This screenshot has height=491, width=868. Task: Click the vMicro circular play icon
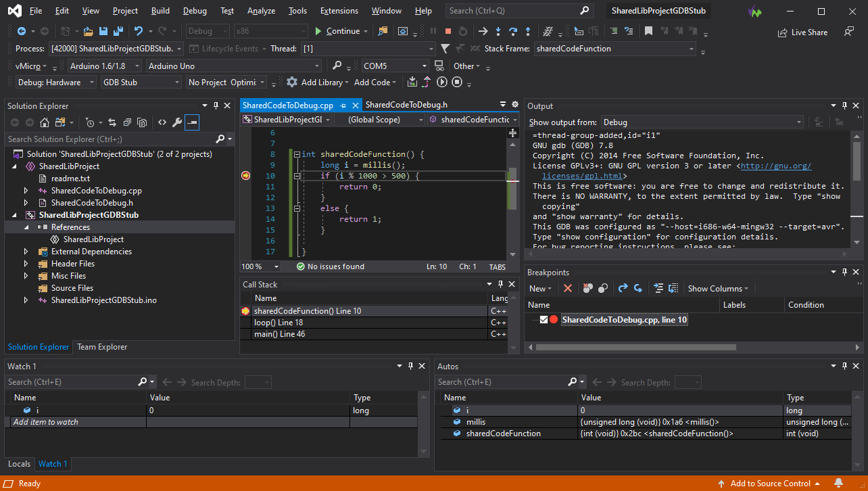click(x=442, y=82)
